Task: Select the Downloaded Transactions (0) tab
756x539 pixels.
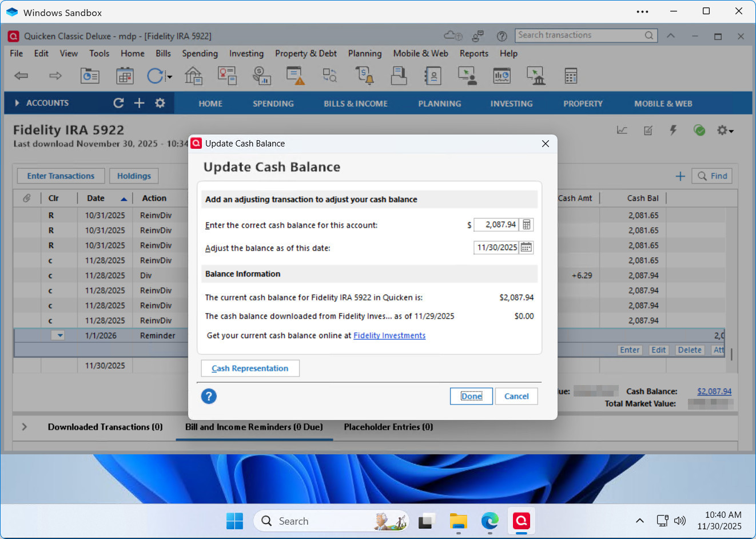Action: (105, 427)
